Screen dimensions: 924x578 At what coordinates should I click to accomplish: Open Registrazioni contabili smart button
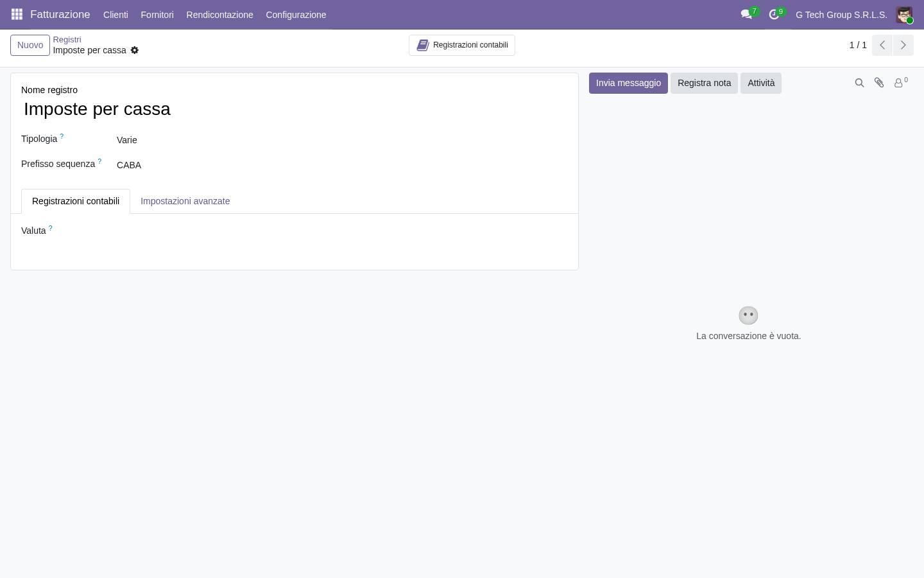[462, 45]
